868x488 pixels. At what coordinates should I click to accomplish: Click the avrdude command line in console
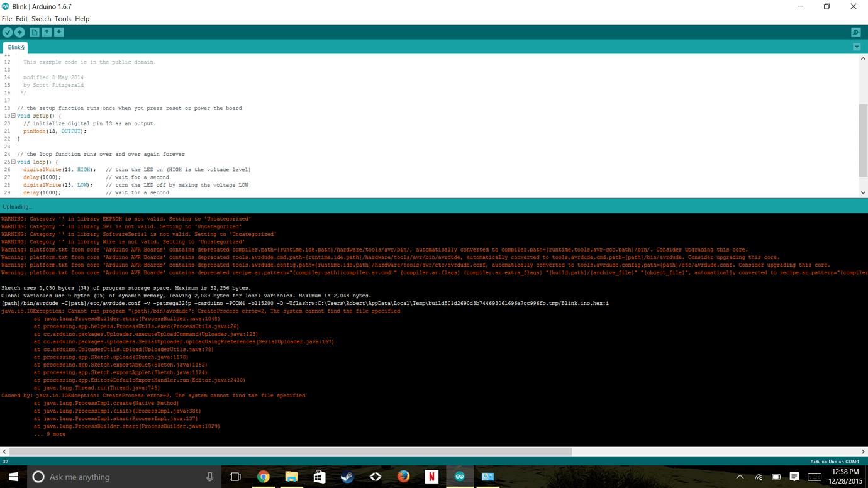tap(305, 303)
